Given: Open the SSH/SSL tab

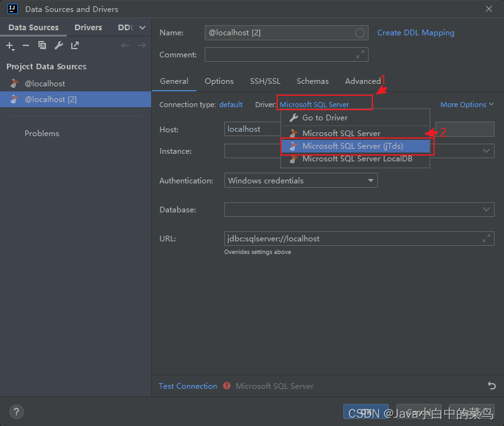Looking at the screenshot, I should pos(265,81).
